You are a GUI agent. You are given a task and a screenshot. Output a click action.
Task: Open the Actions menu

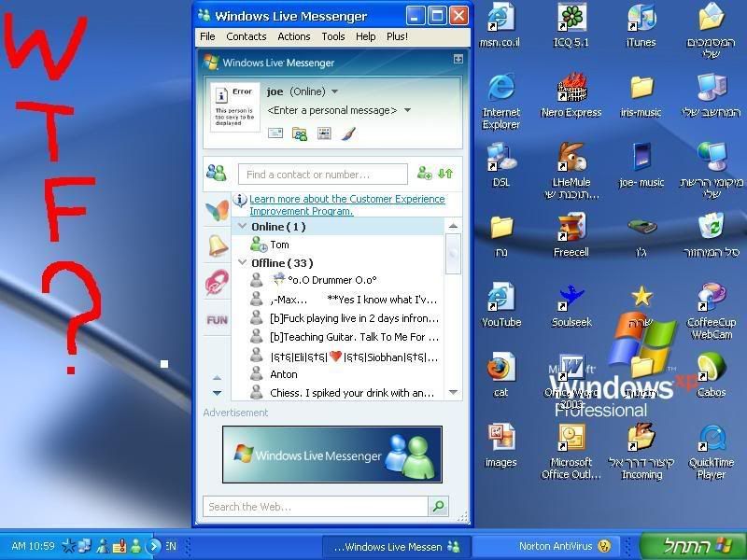[x=293, y=36]
